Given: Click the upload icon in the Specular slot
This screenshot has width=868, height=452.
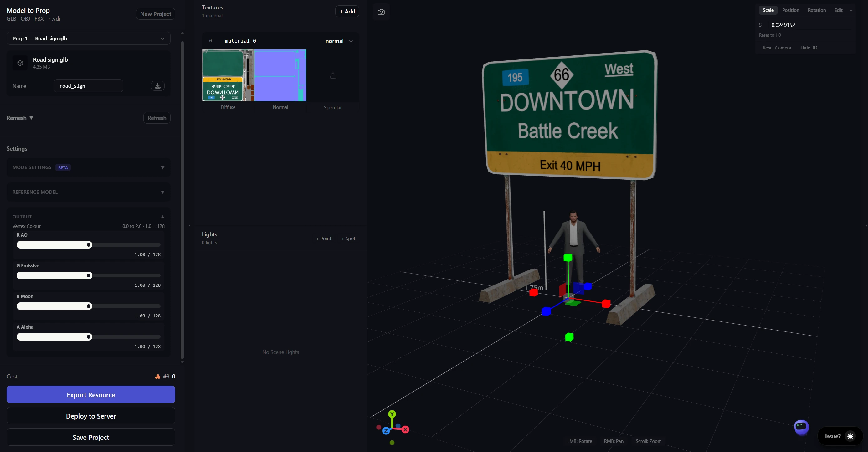Looking at the screenshot, I should coord(333,75).
